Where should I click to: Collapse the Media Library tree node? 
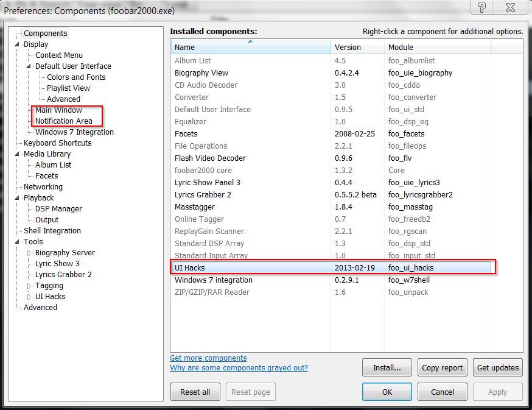click(x=17, y=154)
